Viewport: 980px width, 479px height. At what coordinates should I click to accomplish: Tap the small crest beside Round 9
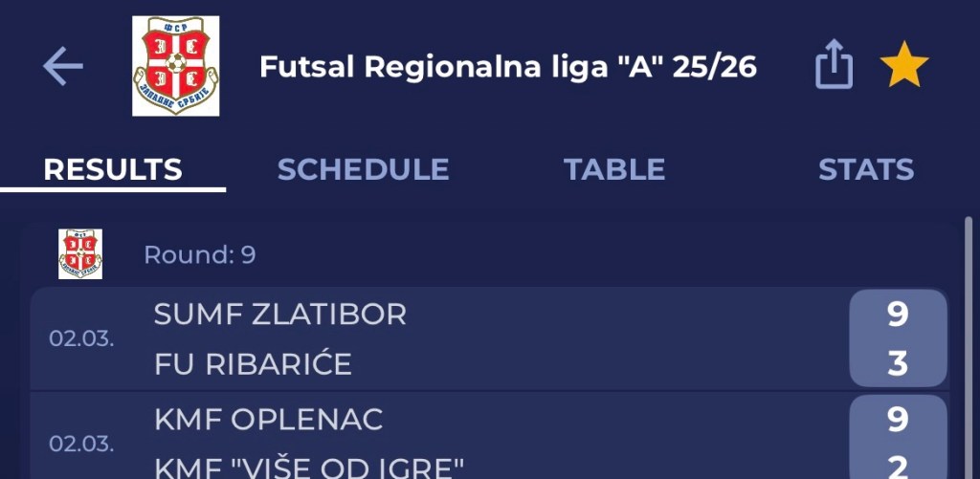[x=80, y=254]
